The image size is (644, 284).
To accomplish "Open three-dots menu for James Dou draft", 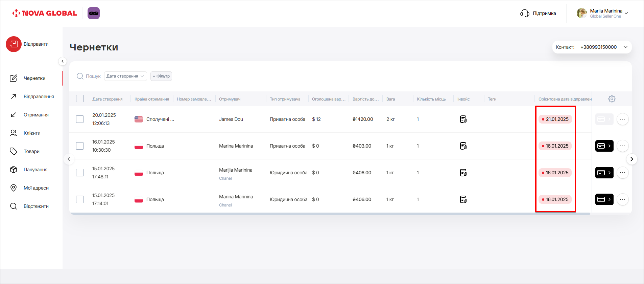I will pyautogui.click(x=622, y=119).
